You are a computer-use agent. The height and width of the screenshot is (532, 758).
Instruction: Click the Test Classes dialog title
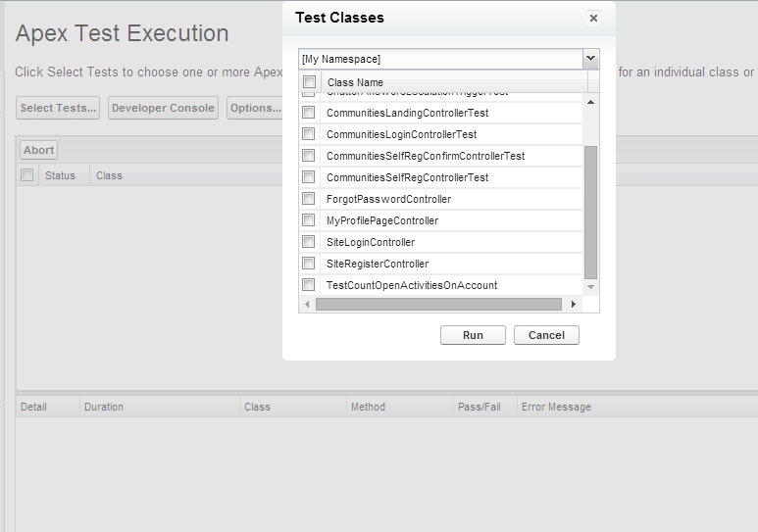pos(339,18)
